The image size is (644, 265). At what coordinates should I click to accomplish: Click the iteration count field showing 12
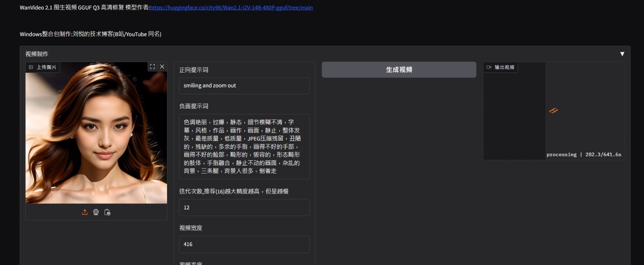[244, 207]
